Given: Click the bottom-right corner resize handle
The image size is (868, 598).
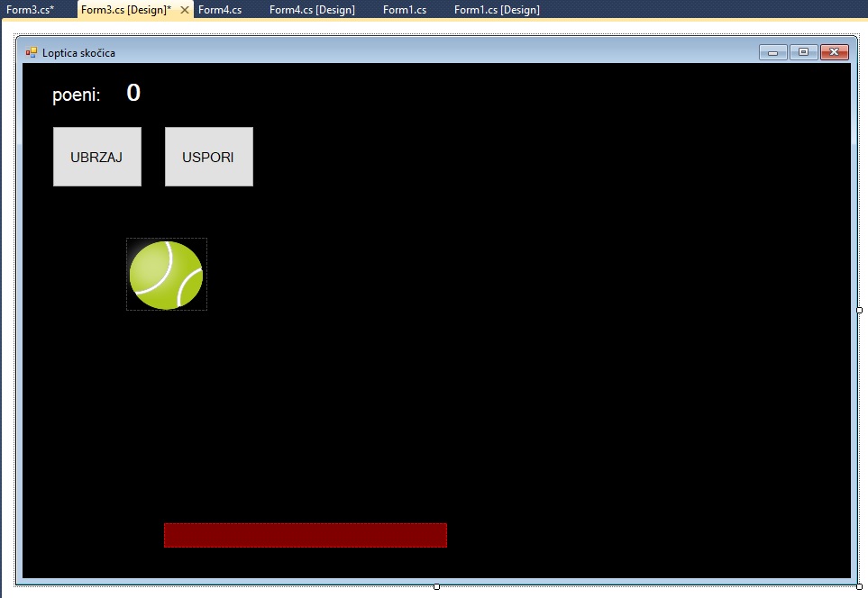Looking at the screenshot, I should (x=859, y=586).
